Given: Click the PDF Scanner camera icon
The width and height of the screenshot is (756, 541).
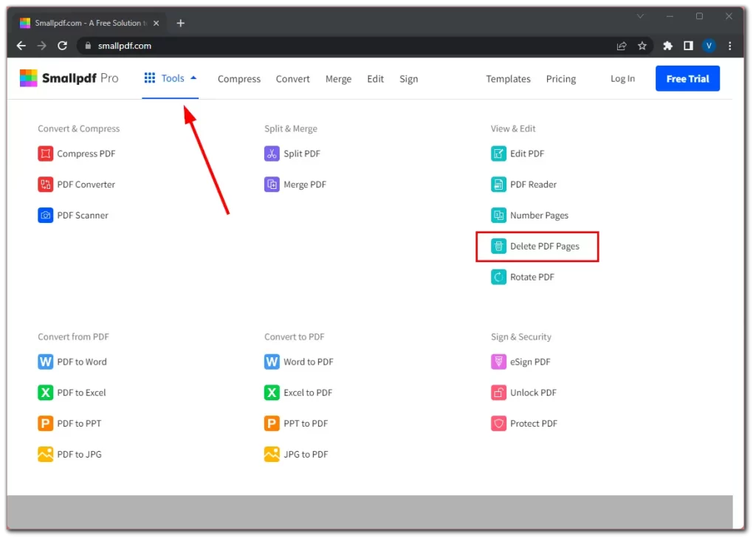Looking at the screenshot, I should click(45, 215).
